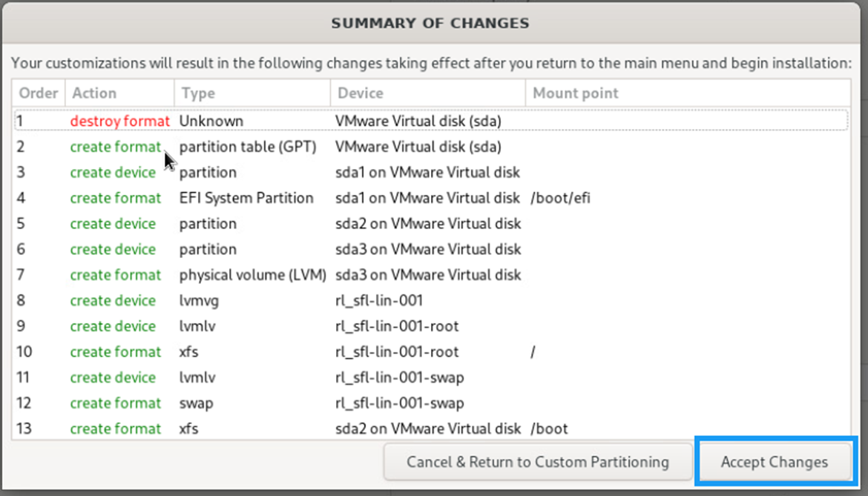Select the lvmlv rl_sfl-lin-001-root row

(x=431, y=326)
